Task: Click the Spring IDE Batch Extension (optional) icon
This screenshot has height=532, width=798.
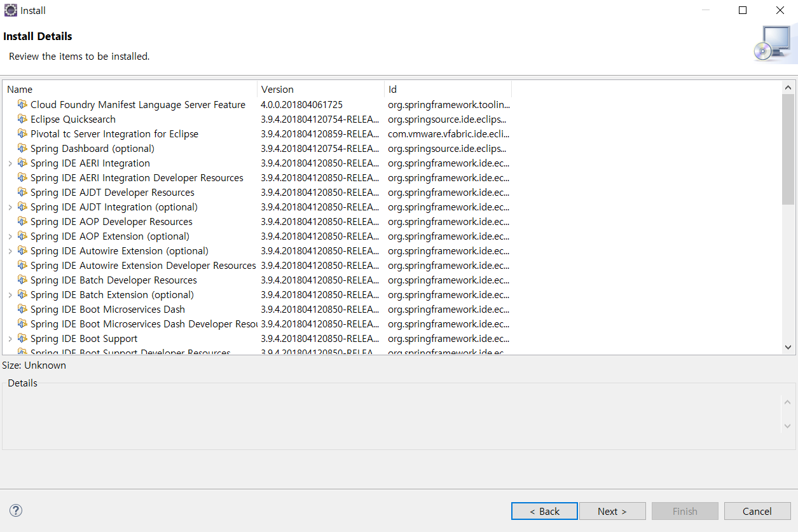Action: click(22, 294)
